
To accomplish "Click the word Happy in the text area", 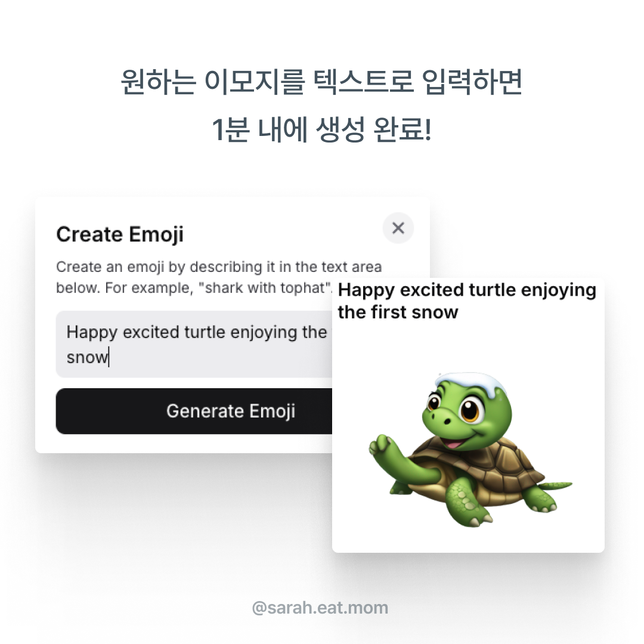I will [x=92, y=333].
